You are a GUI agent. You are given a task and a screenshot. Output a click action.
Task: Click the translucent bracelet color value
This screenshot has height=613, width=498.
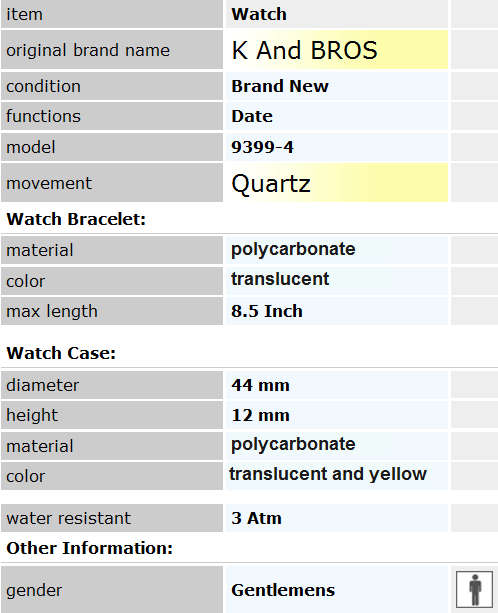click(280, 279)
